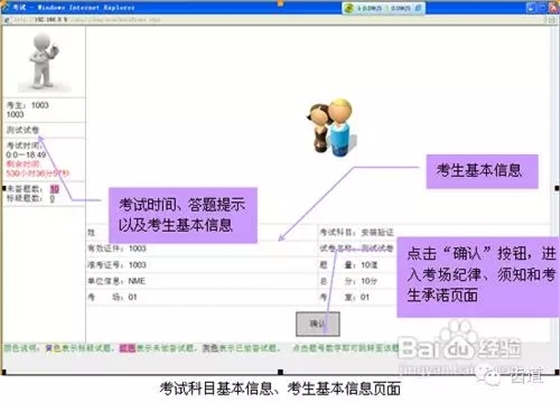
Task: Click the green network speed monitor icon
Action: (x=349, y=8)
